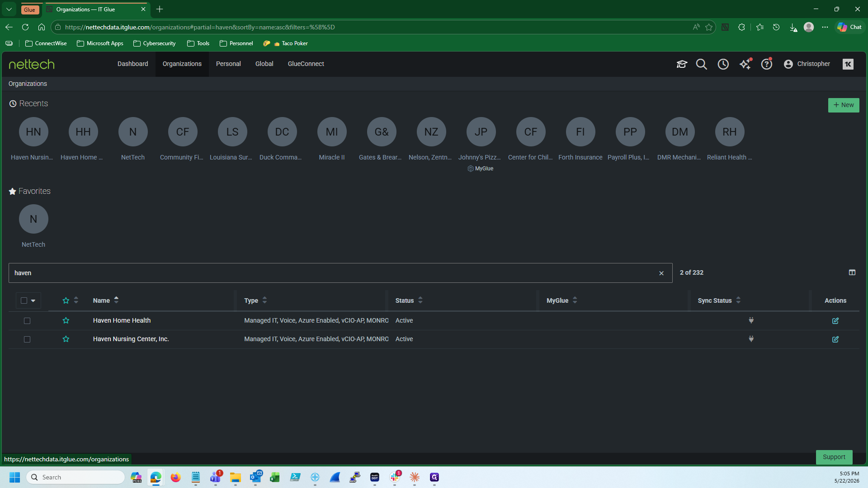Open the global search magnifier icon
This screenshot has height=488, width=868.
pyautogui.click(x=702, y=64)
